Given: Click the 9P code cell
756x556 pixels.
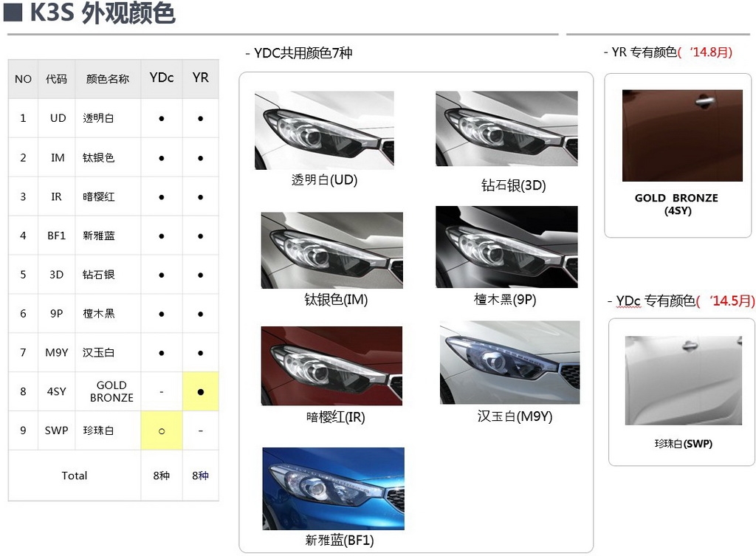Looking at the screenshot, I should 56,314.
